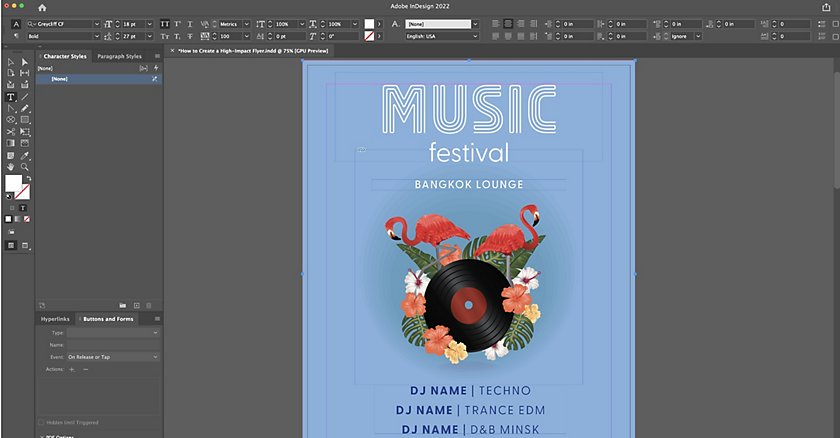Select the Content Placer tool
Image resolution: width=840 pixels, height=438 pixels.
tap(25, 85)
